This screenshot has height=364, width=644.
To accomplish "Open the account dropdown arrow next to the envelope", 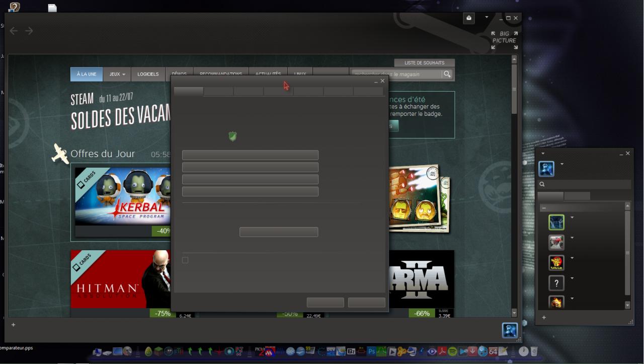I will coord(487,17).
